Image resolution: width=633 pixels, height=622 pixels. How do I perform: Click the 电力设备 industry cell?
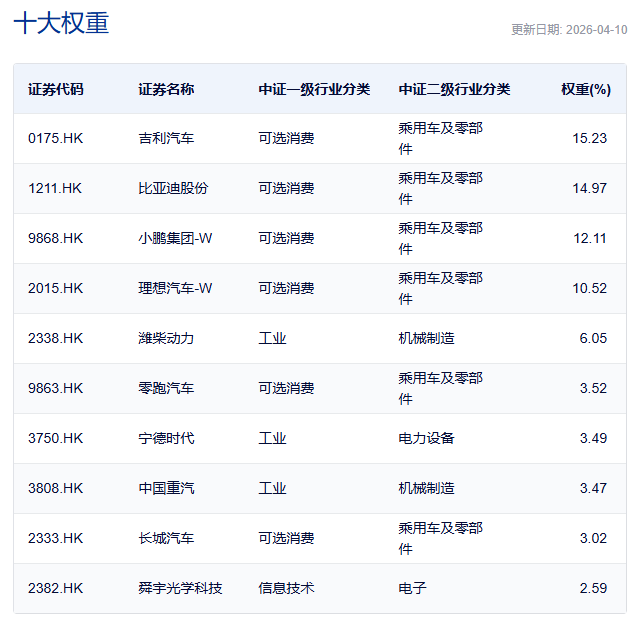426,438
